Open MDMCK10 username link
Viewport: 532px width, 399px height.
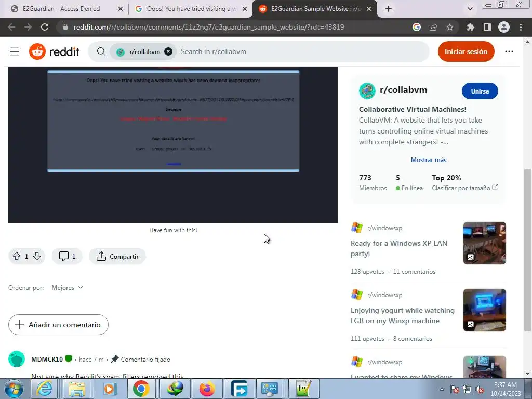[47, 360]
